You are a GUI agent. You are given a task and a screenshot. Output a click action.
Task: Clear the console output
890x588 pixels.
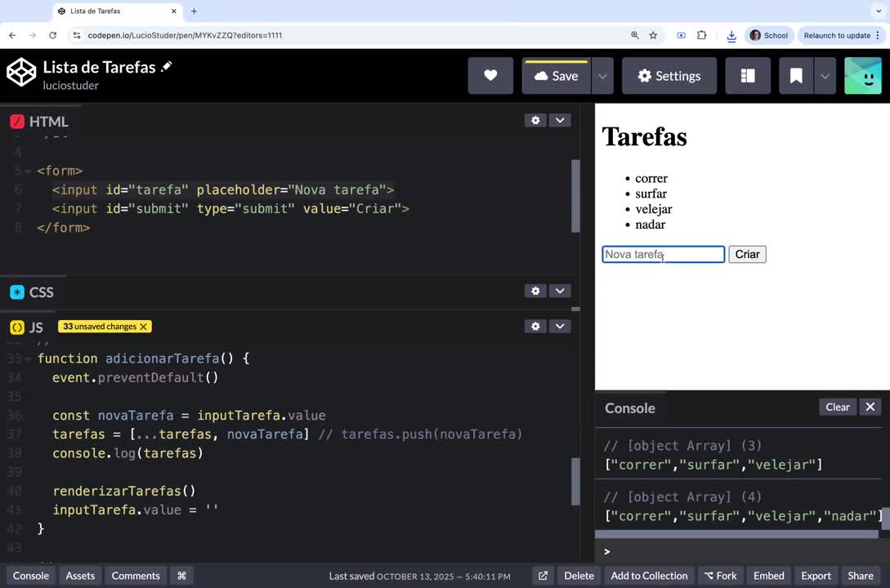point(838,407)
